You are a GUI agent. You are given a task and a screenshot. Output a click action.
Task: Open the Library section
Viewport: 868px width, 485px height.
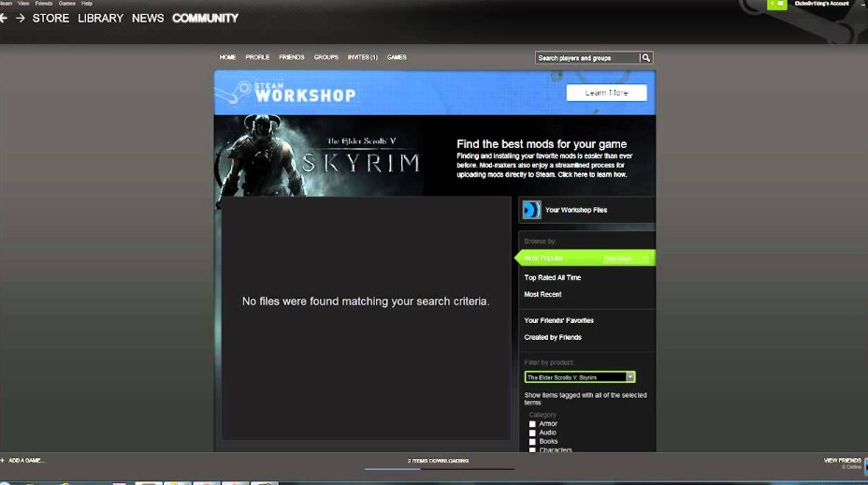[101, 19]
